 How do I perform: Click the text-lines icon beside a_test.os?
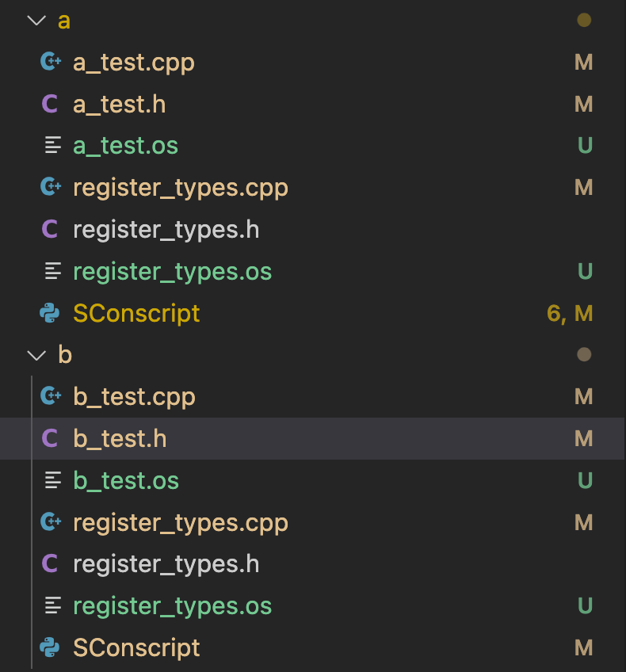tap(52, 146)
